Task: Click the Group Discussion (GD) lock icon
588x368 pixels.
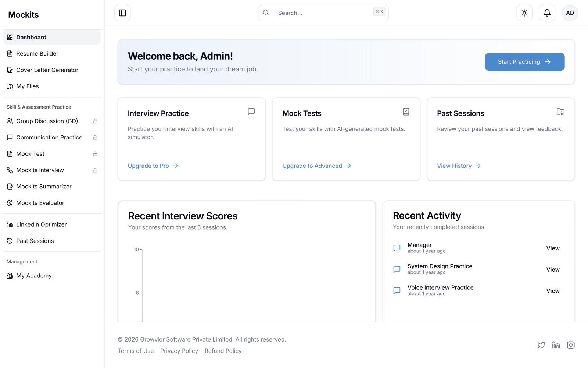Action: [95, 121]
